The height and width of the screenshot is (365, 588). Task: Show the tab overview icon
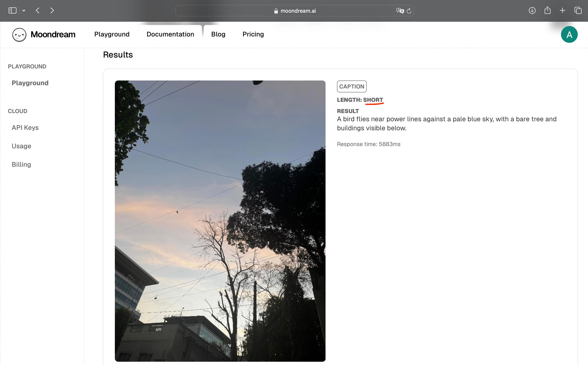click(x=578, y=10)
